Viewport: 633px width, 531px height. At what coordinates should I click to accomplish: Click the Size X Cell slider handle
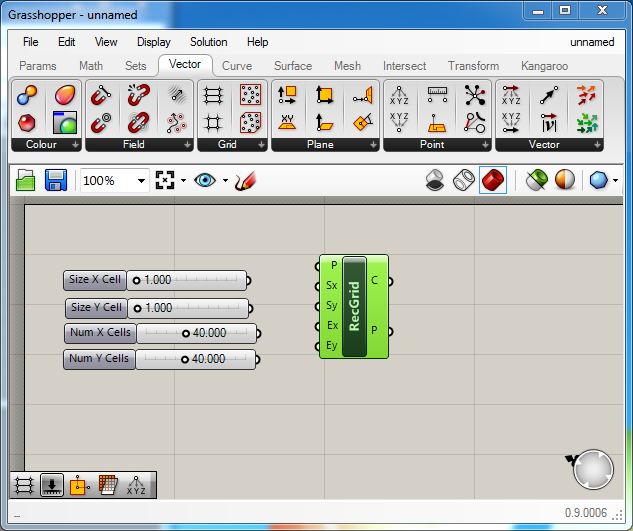pos(136,280)
